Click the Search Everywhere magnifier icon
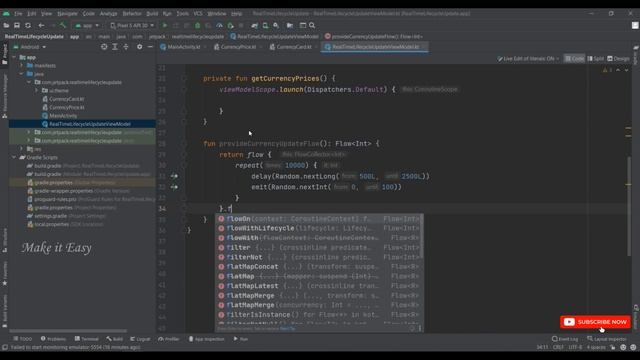 [312, 25]
